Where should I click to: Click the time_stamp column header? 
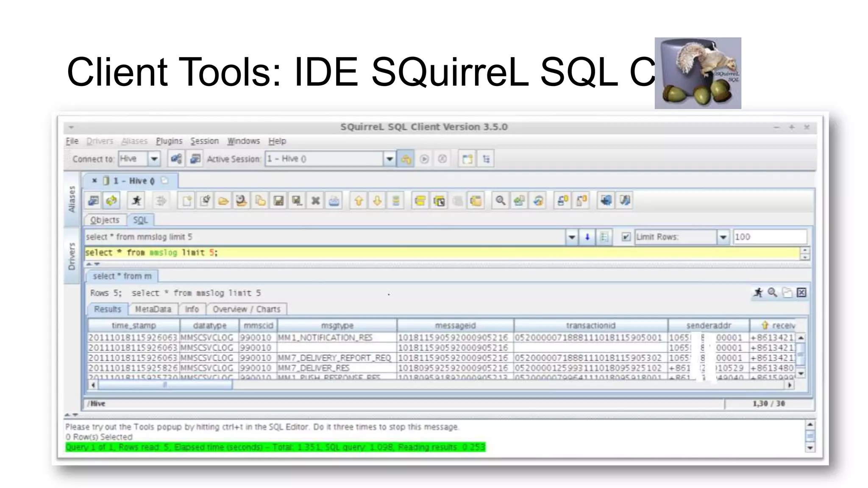[134, 325]
